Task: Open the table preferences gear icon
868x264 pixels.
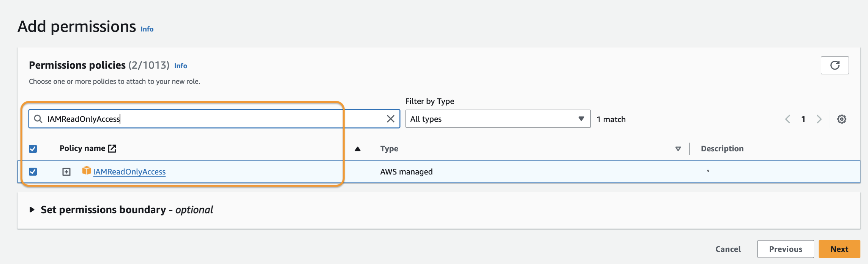Action: click(841, 119)
